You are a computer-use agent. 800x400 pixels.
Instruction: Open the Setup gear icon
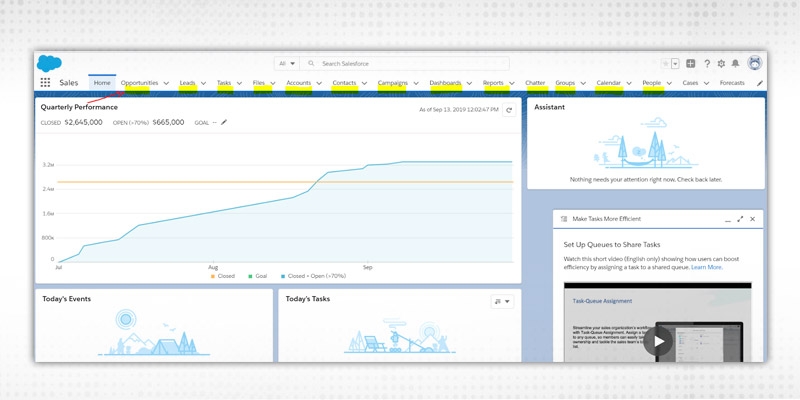click(721, 63)
